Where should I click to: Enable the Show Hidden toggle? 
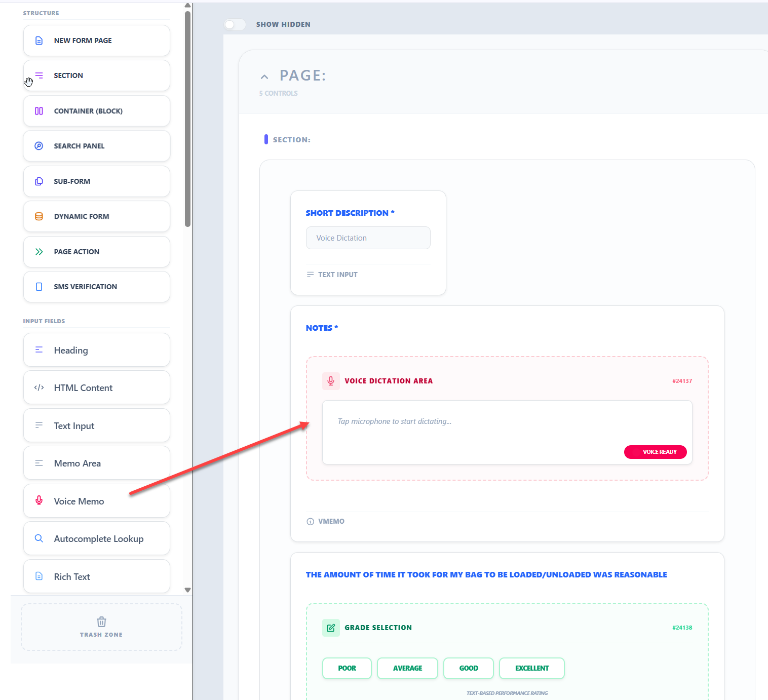(x=235, y=24)
